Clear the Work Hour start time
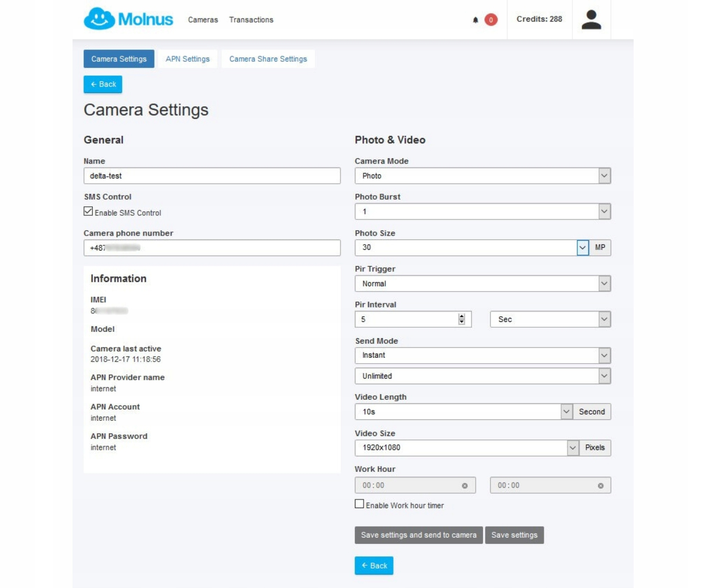The image size is (706, 588). (465, 486)
